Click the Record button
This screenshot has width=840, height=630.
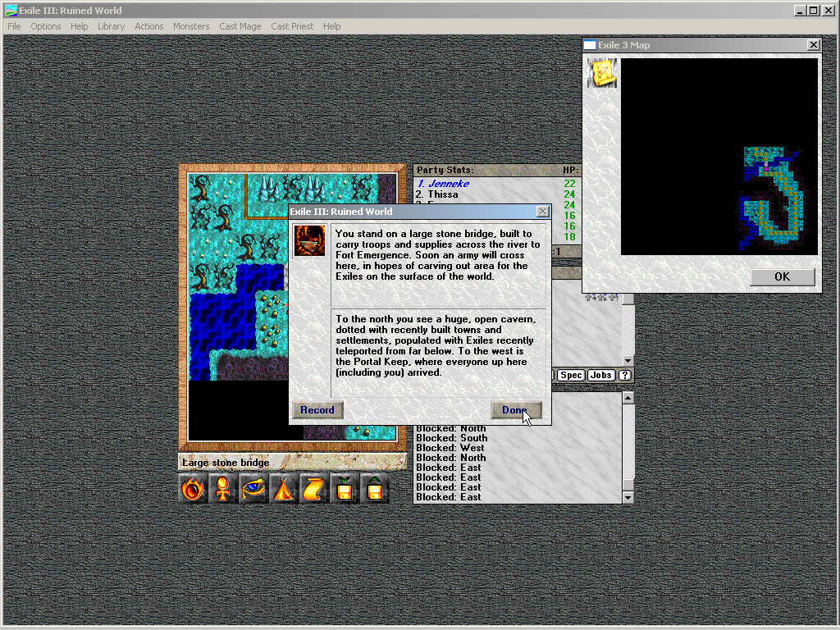coord(317,410)
